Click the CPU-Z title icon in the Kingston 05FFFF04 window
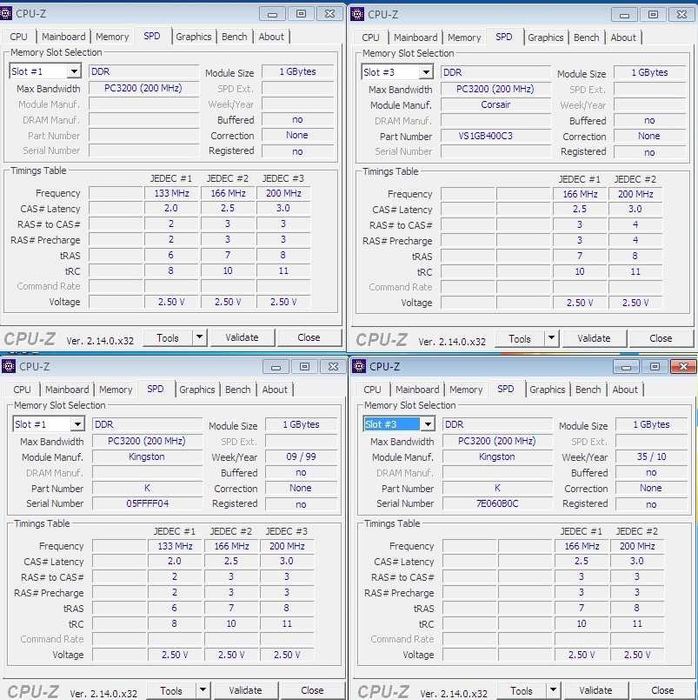The width and height of the screenshot is (698, 700). pos(8,367)
